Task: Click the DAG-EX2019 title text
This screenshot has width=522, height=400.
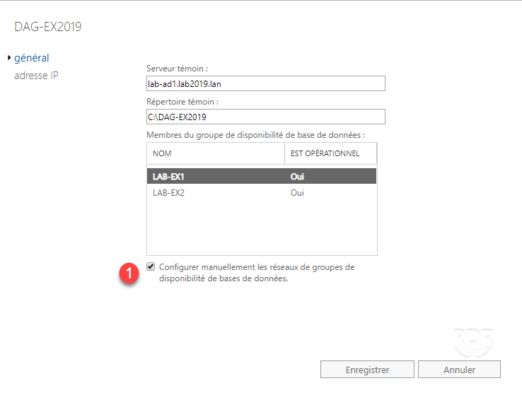Action: [48, 27]
